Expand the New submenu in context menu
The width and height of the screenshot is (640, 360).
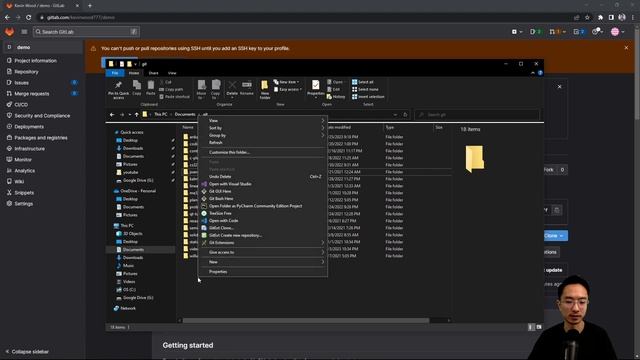click(x=262, y=262)
